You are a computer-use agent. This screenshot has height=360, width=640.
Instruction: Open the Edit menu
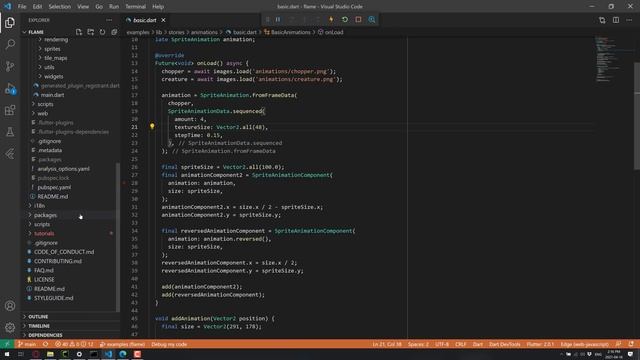pos(37,7)
